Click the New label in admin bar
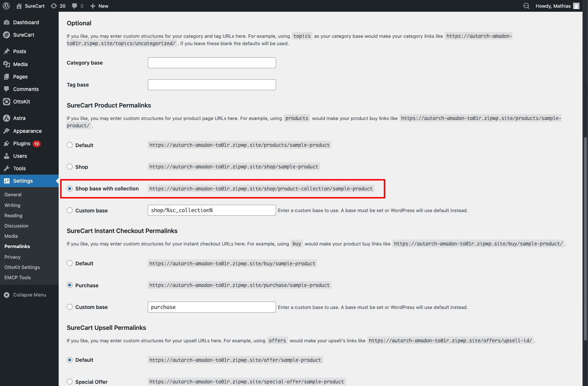The height and width of the screenshot is (386, 588). pyautogui.click(x=103, y=6)
